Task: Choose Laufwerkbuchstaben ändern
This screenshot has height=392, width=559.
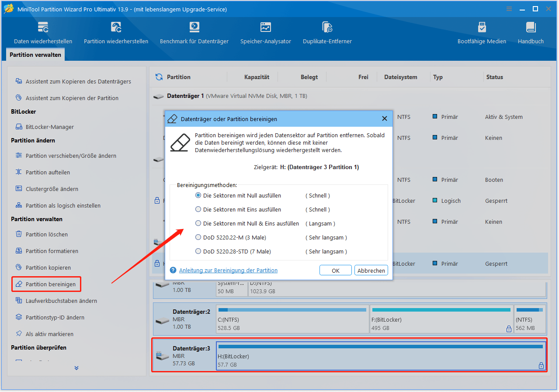Action: click(x=56, y=301)
